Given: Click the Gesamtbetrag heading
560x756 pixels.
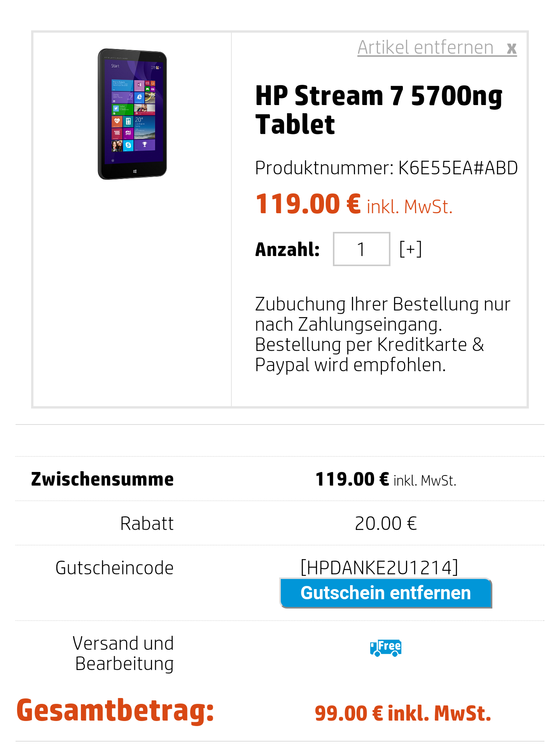Looking at the screenshot, I should pyautogui.click(x=115, y=710).
